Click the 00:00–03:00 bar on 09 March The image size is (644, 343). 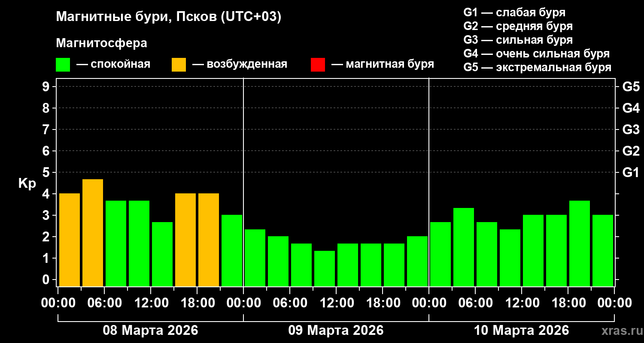point(255,258)
